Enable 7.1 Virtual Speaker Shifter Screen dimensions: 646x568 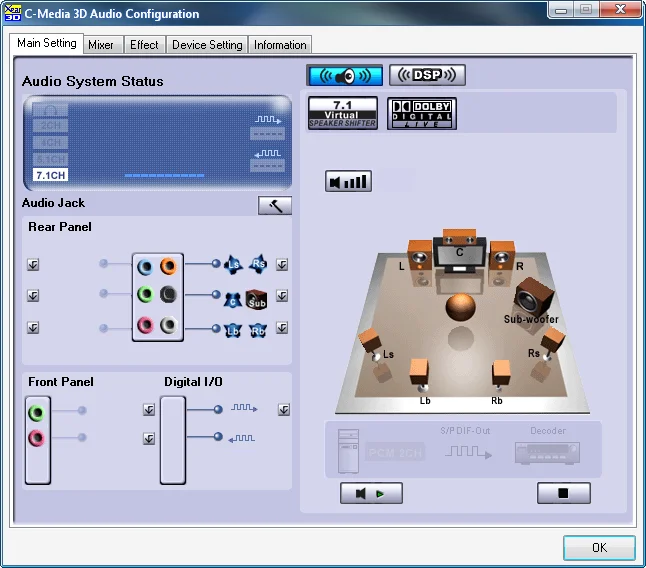(x=342, y=113)
